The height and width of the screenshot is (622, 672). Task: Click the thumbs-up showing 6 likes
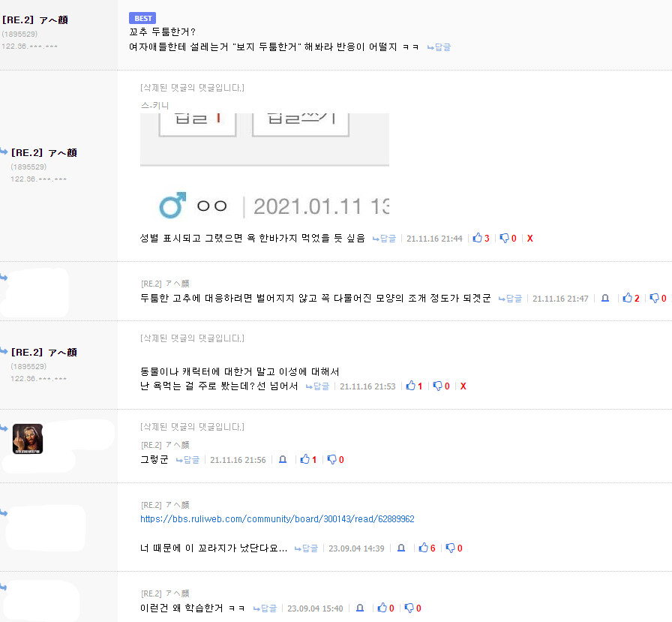pyautogui.click(x=425, y=548)
